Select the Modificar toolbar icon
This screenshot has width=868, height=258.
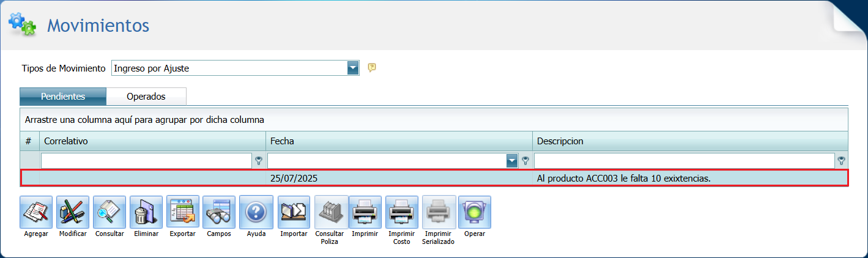(73, 212)
